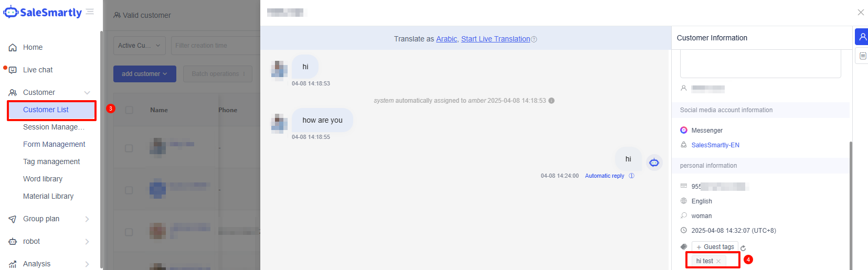Click the Arabic translation link

[x=447, y=39]
